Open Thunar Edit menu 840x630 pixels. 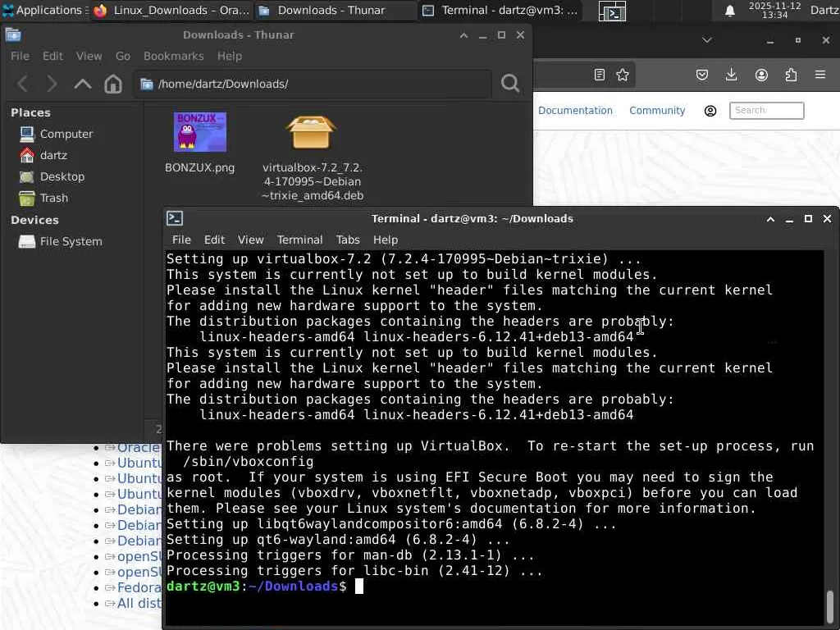52,57
